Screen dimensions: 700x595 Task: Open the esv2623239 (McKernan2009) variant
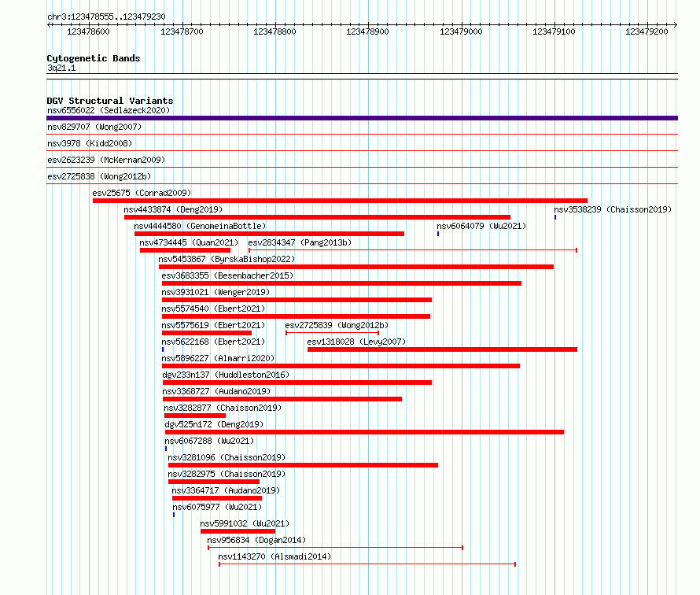[106, 160]
